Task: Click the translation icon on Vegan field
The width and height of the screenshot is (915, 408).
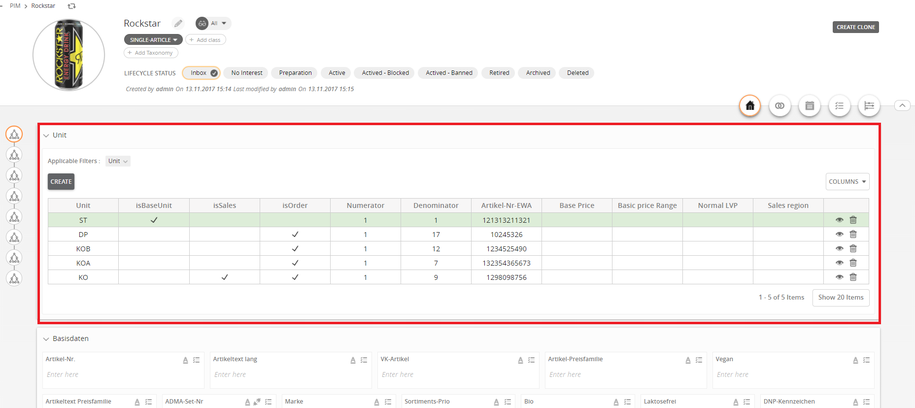Action: tap(854, 360)
